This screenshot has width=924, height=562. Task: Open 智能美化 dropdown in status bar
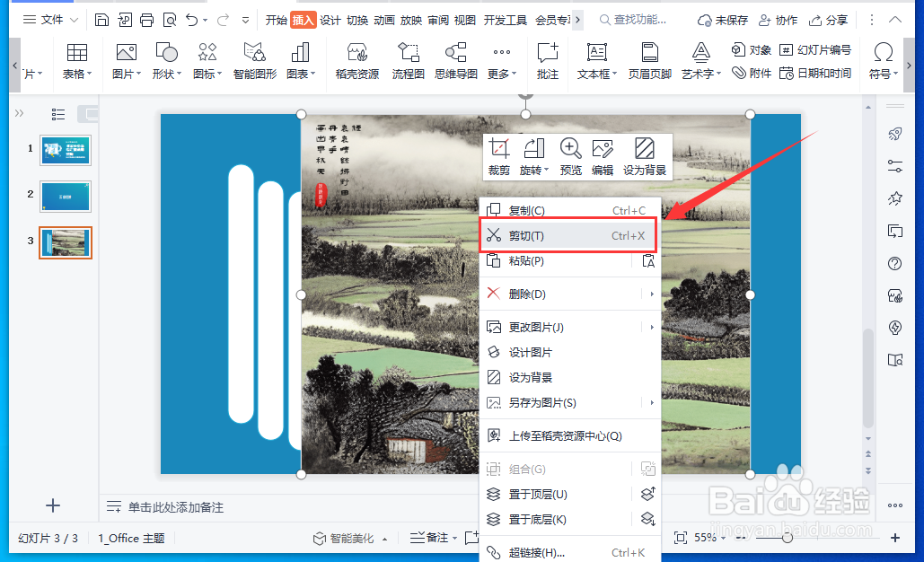[x=350, y=539]
